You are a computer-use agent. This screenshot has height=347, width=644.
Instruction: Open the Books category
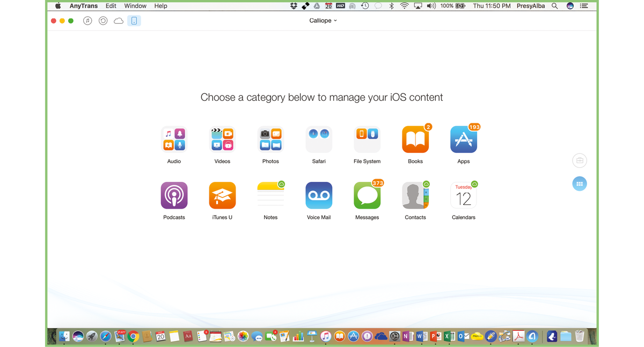point(415,139)
